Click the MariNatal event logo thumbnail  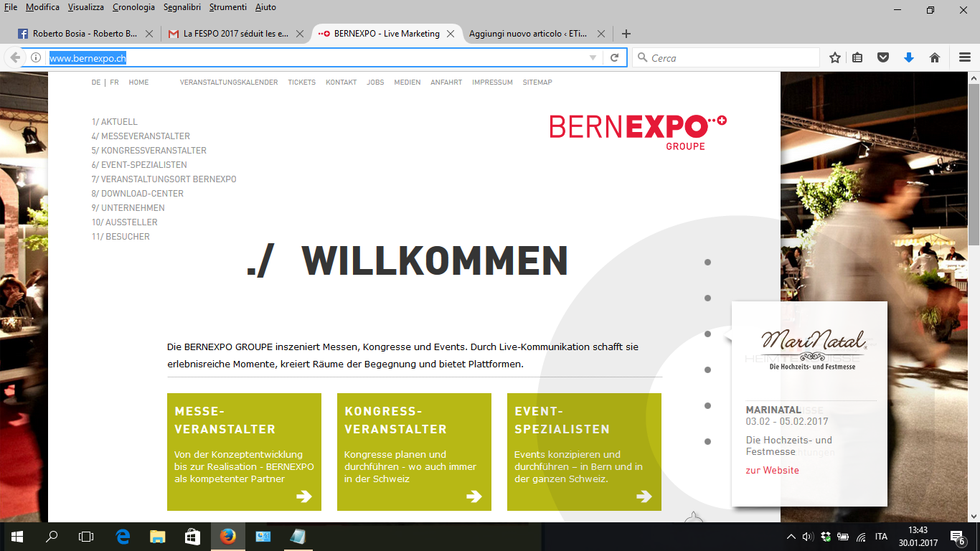(x=814, y=349)
